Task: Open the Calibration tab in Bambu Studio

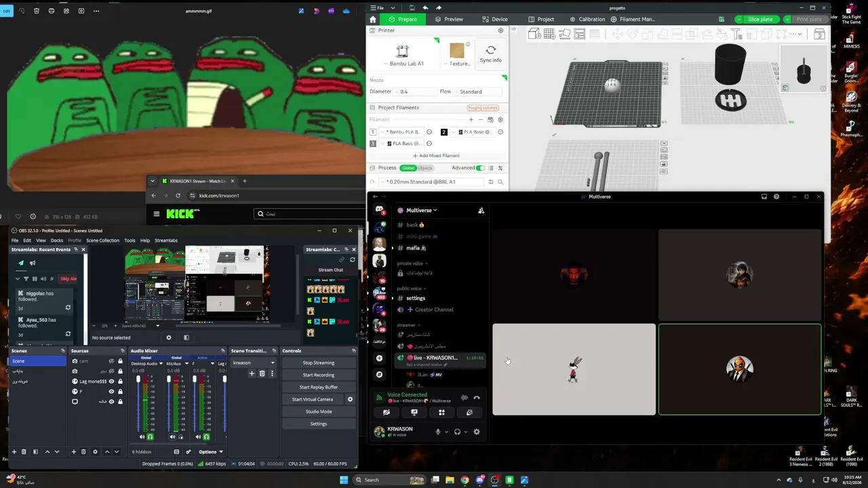Action: pos(587,19)
